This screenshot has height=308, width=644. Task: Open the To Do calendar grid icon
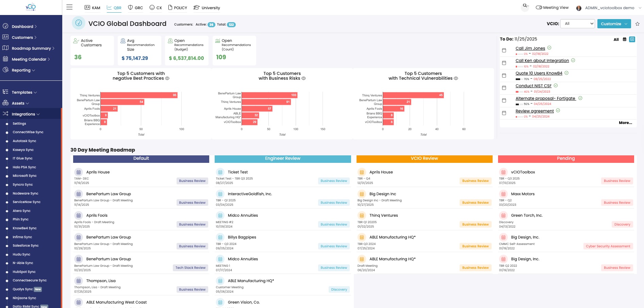pos(624,40)
